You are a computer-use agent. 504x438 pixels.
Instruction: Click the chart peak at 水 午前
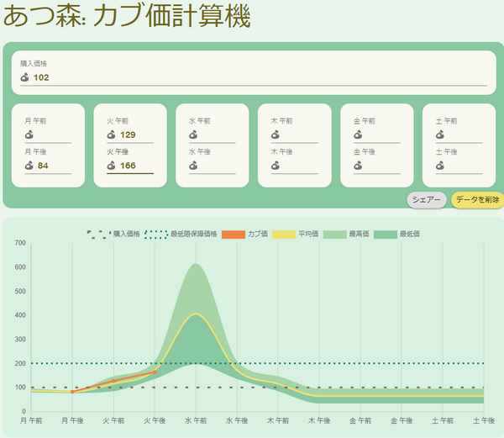click(x=196, y=264)
